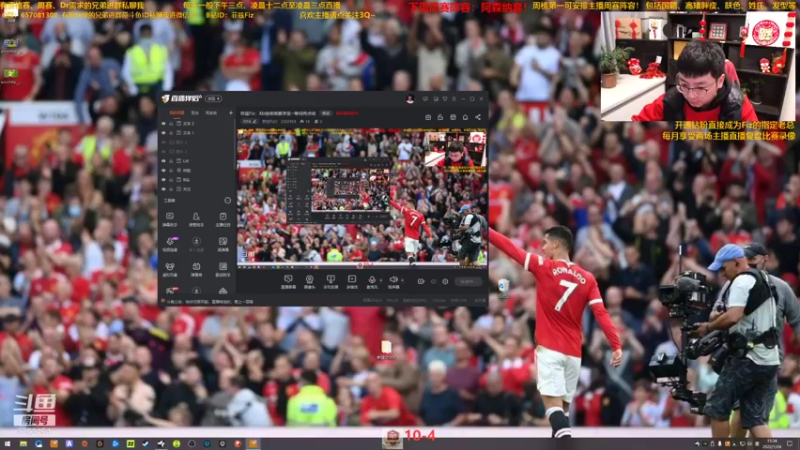Select the 文本 1 source row
This screenshot has height=450, width=800.
coord(197,133)
